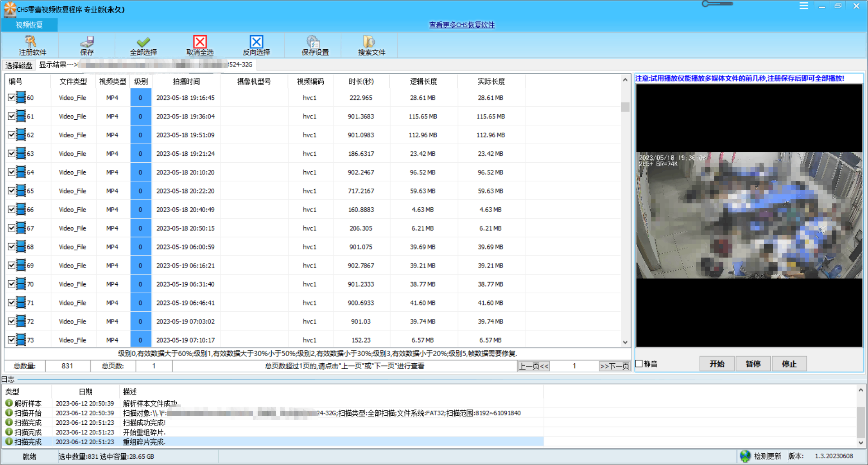Image resolution: width=868 pixels, height=465 pixels.
Task: Go to next page with >>下一页
Action: (x=614, y=366)
